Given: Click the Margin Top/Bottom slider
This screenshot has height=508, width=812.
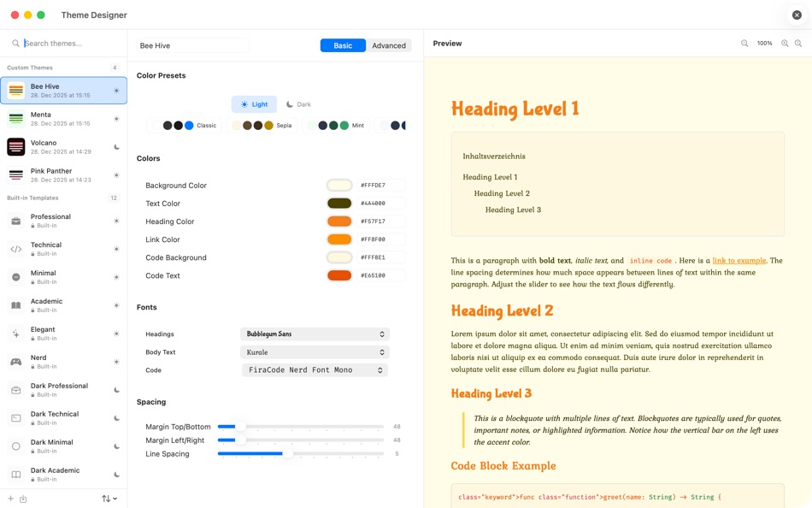Looking at the screenshot, I should pyautogui.click(x=301, y=427).
